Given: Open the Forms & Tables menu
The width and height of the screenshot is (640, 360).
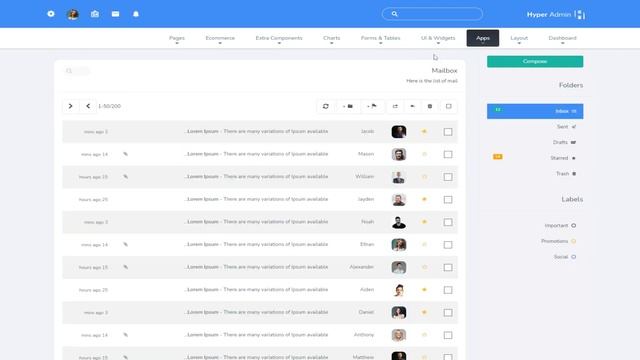Looking at the screenshot, I should [380, 38].
